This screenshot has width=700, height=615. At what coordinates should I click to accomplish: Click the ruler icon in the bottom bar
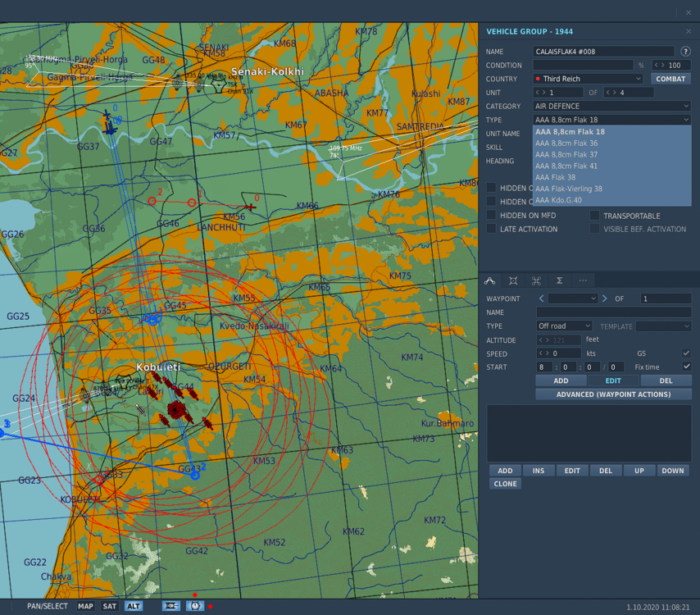coord(171,606)
